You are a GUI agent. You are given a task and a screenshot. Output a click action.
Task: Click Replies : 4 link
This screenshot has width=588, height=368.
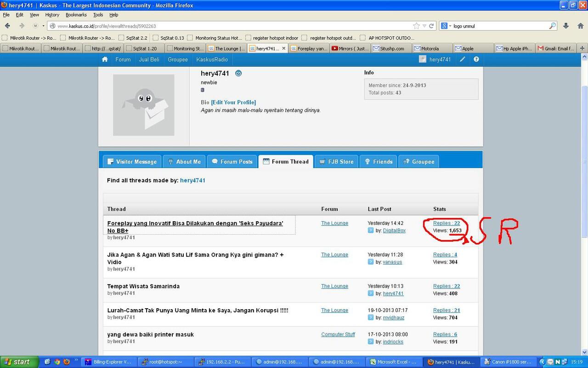pos(445,254)
